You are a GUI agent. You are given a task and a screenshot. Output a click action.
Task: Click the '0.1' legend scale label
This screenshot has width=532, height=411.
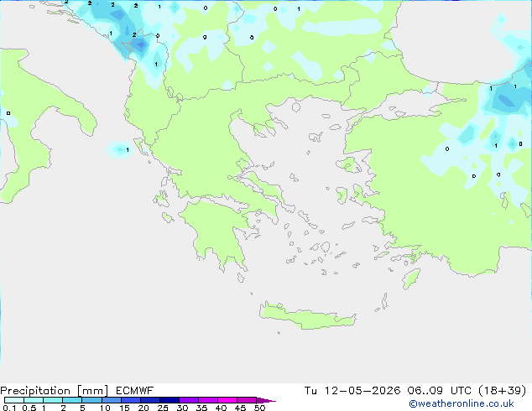coord(9,408)
